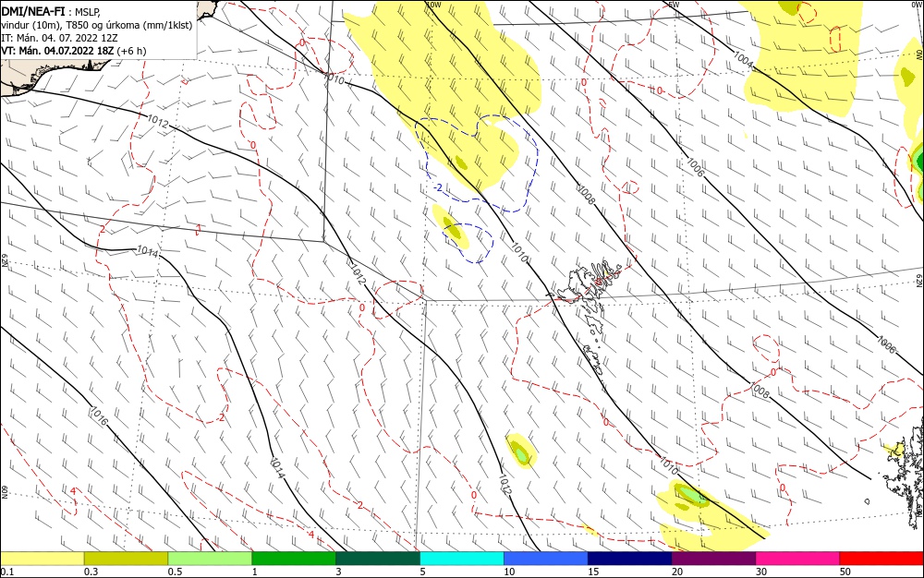The height and width of the screenshot is (578, 924).
Task: Click the pink 30–50 legend swatch
Action: pyautogui.click(x=797, y=559)
